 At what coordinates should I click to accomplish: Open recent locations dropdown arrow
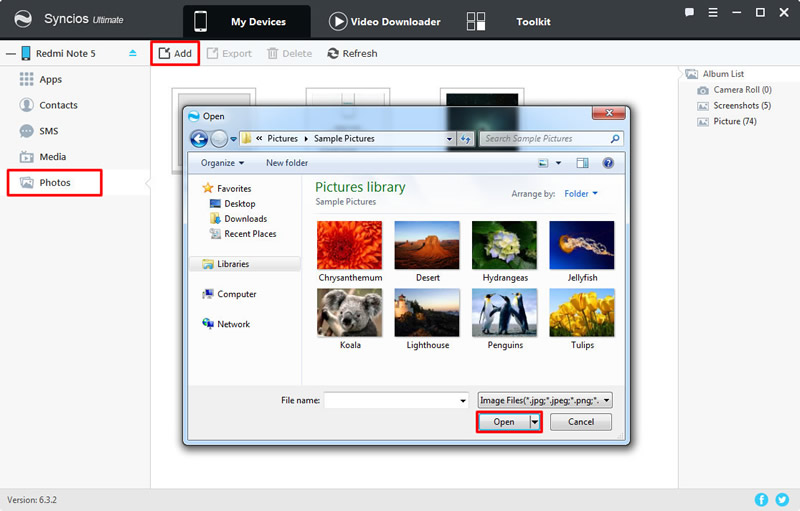234,139
